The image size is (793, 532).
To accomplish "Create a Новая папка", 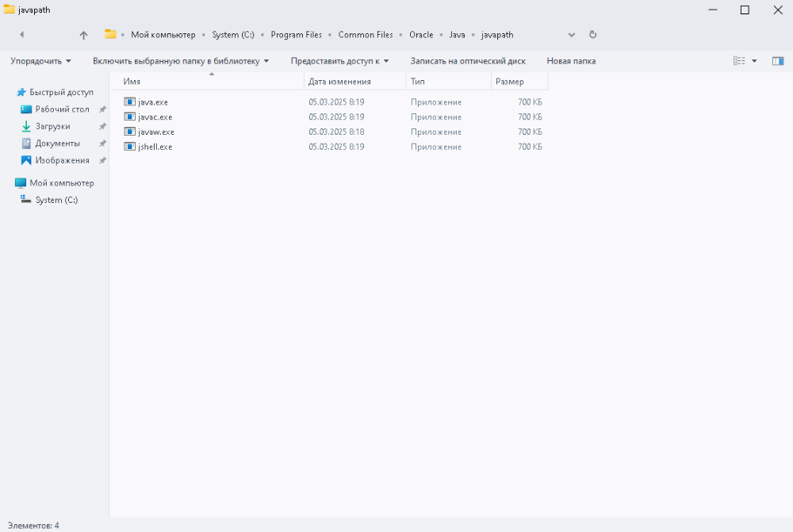I will 571,61.
